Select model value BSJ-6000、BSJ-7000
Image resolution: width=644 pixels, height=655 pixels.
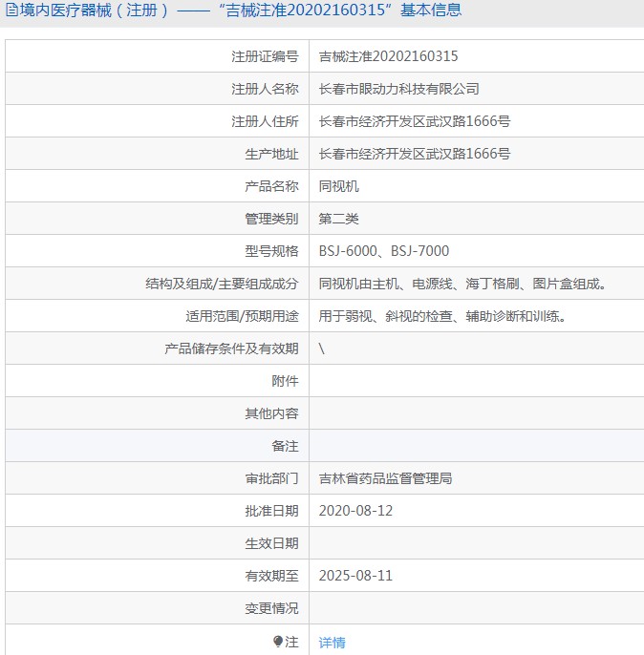pyautogui.click(x=384, y=251)
